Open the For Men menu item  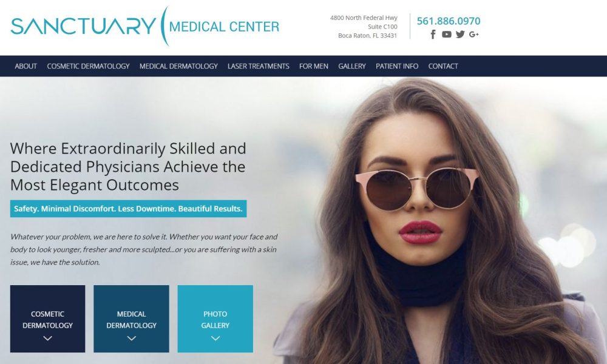[x=314, y=66]
